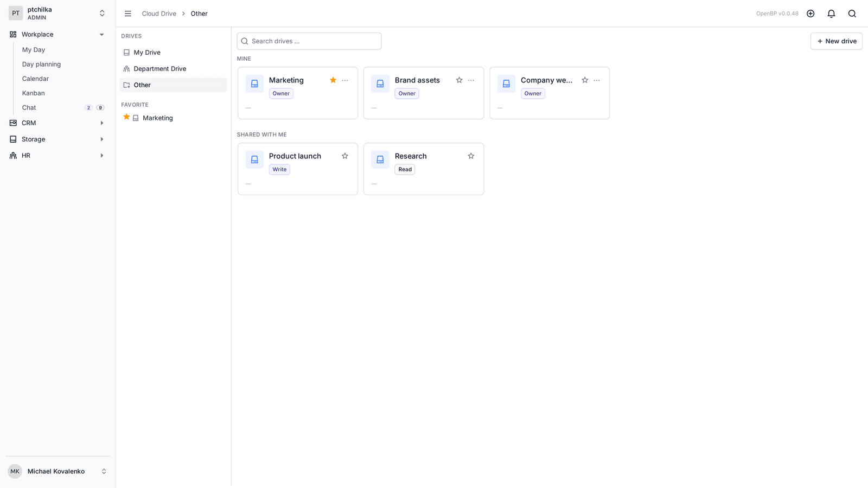Image resolution: width=868 pixels, height=488 pixels.
Task: Open My Day page
Action: [34, 50]
